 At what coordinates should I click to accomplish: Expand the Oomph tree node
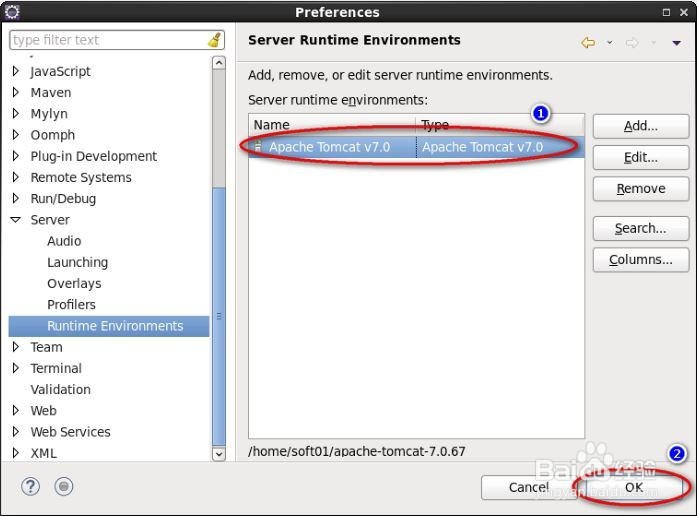16,135
